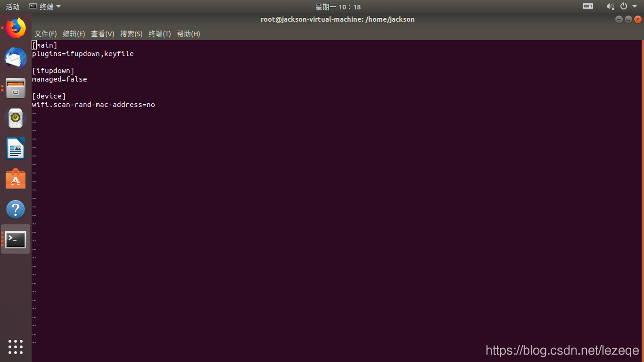This screenshot has width=644, height=362.
Task: Open the 查看 menu
Action: pos(103,33)
